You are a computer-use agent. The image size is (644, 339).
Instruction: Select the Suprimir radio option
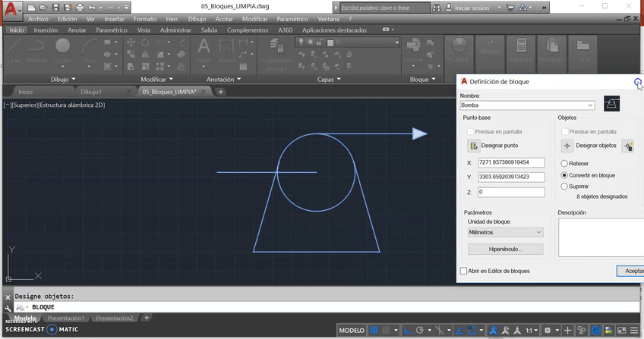click(x=564, y=186)
